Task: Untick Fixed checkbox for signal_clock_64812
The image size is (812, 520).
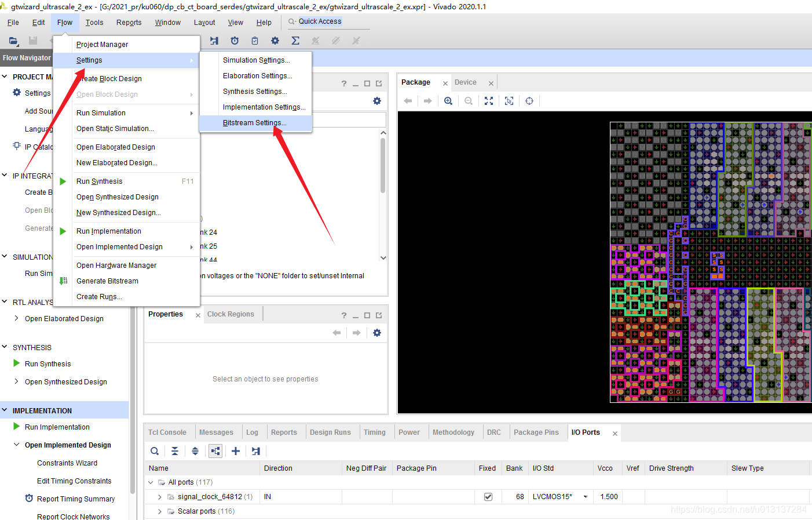Action: pyautogui.click(x=488, y=497)
